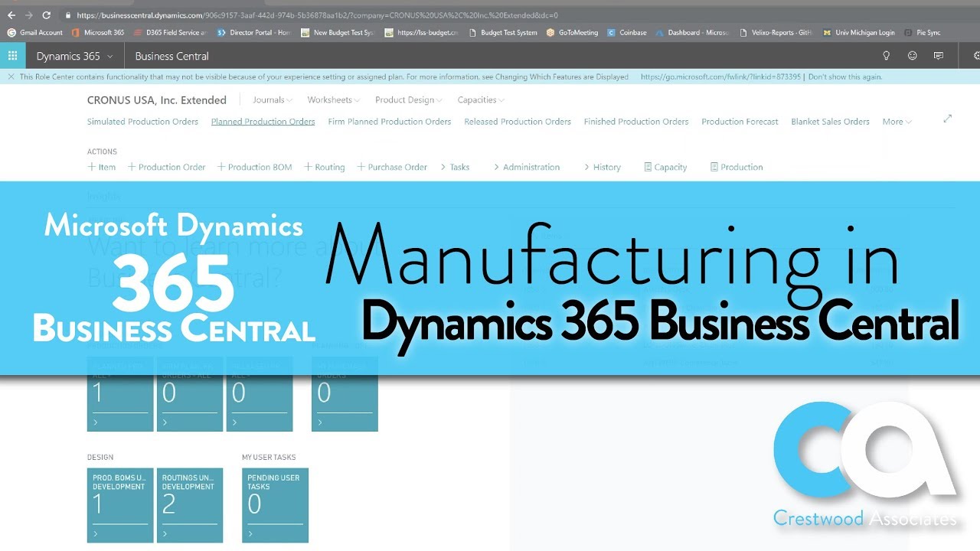Expand the Worksheets menu

click(x=335, y=100)
